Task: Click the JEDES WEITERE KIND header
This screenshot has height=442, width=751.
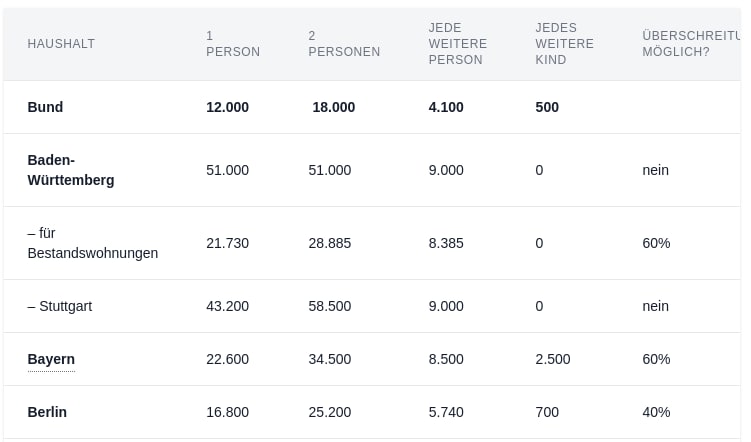Action: (564, 44)
